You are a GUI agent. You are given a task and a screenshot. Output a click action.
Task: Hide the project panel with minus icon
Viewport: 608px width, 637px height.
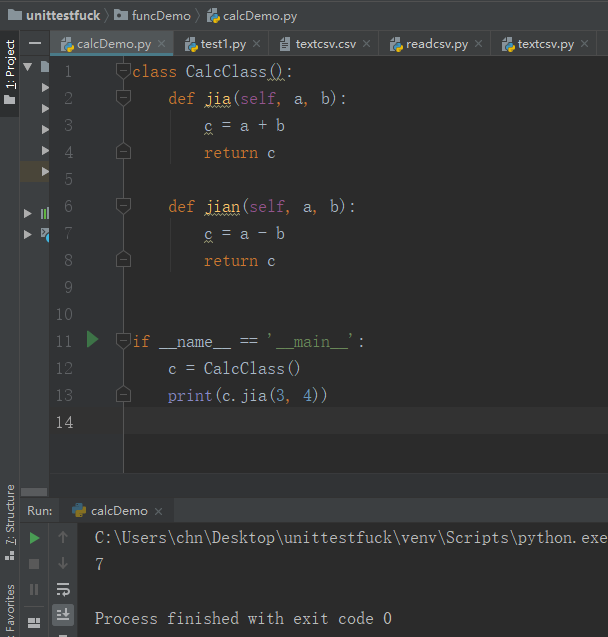[x=35, y=43]
